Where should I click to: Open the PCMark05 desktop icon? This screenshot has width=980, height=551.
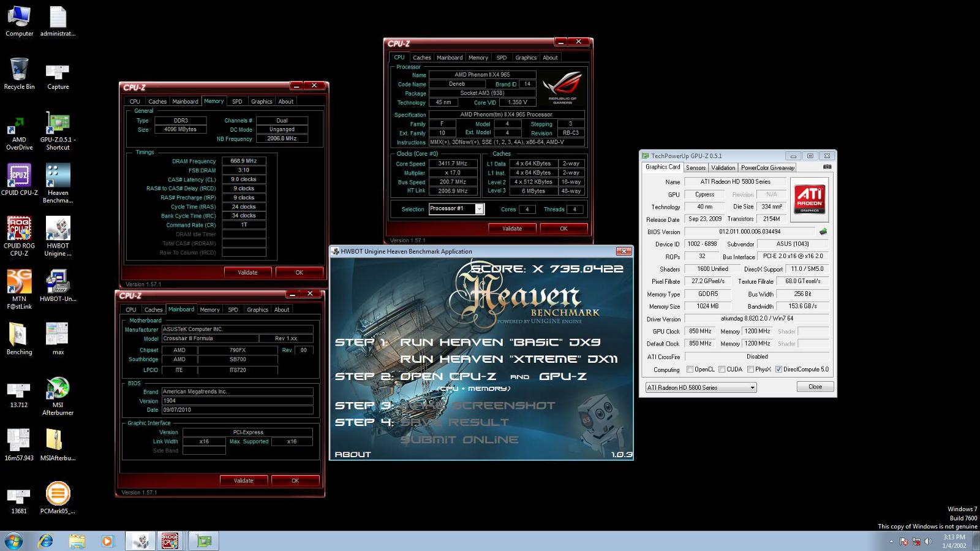(x=58, y=498)
